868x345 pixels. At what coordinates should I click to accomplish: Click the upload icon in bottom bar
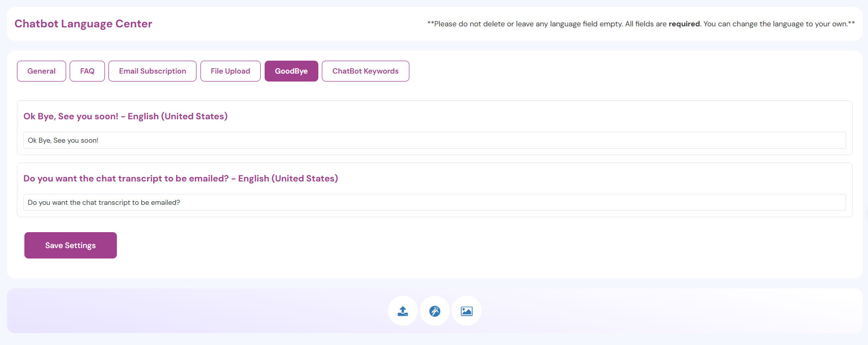pyautogui.click(x=403, y=311)
